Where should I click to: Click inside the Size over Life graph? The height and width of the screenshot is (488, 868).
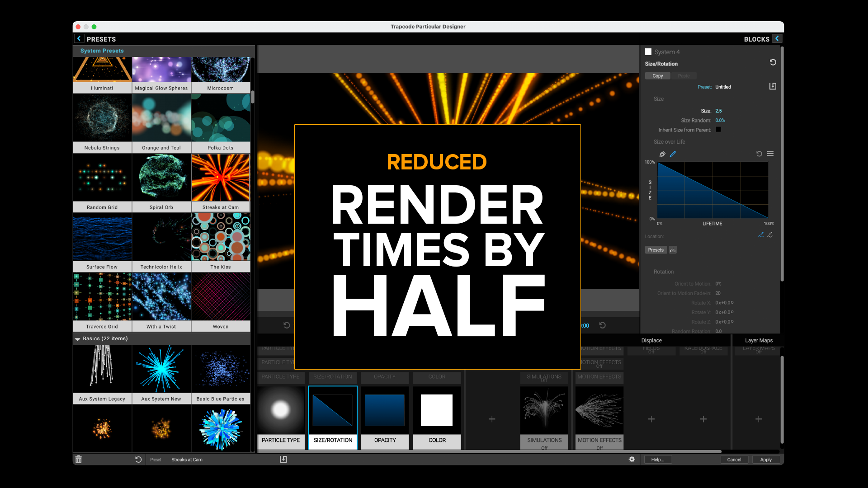713,190
